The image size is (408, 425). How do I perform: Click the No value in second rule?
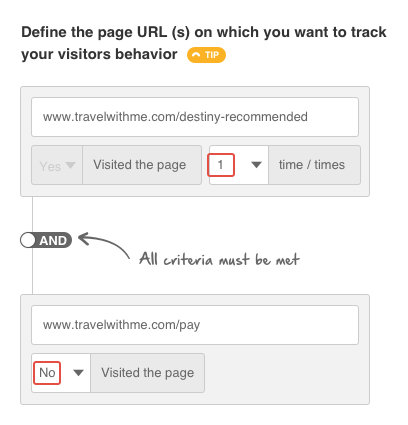(x=47, y=373)
